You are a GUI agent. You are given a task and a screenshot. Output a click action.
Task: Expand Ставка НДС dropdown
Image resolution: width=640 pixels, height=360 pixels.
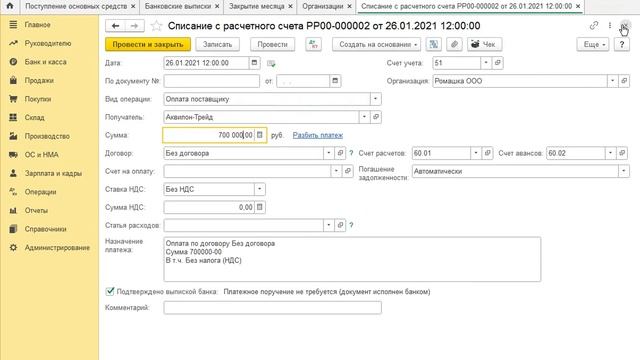tap(260, 189)
